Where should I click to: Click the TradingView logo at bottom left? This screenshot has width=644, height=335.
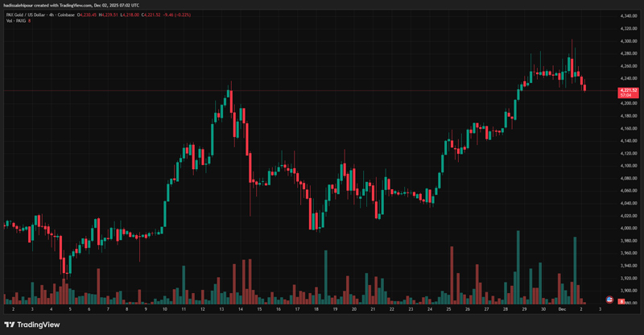pyautogui.click(x=32, y=325)
